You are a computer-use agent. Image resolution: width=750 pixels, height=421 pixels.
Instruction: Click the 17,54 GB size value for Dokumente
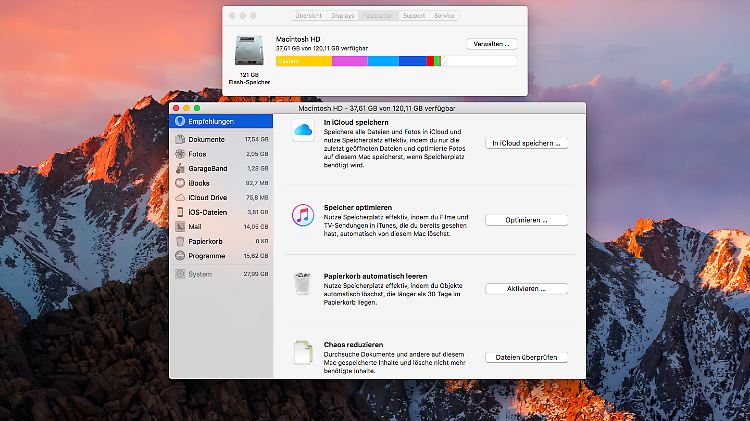[x=256, y=139]
